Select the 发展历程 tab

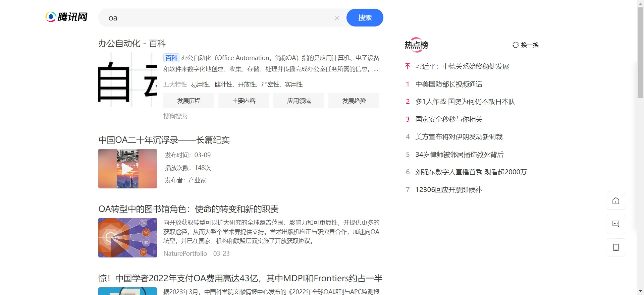pyautogui.click(x=189, y=101)
